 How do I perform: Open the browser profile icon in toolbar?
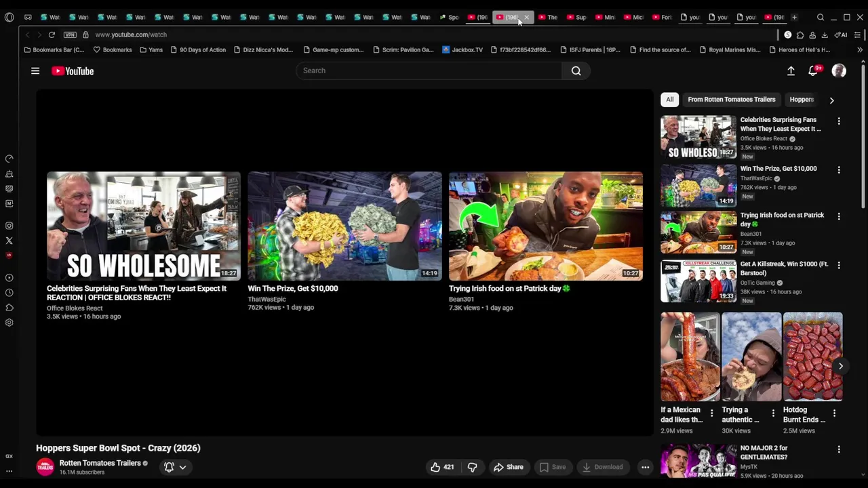812,35
